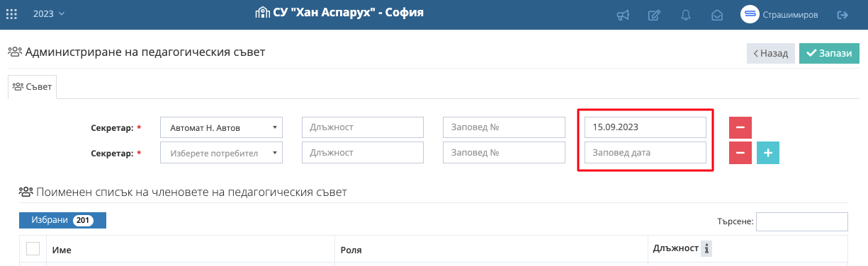Open the Изберете потребител dropdown
Screen dimensions: 868x266
(x=222, y=153)
